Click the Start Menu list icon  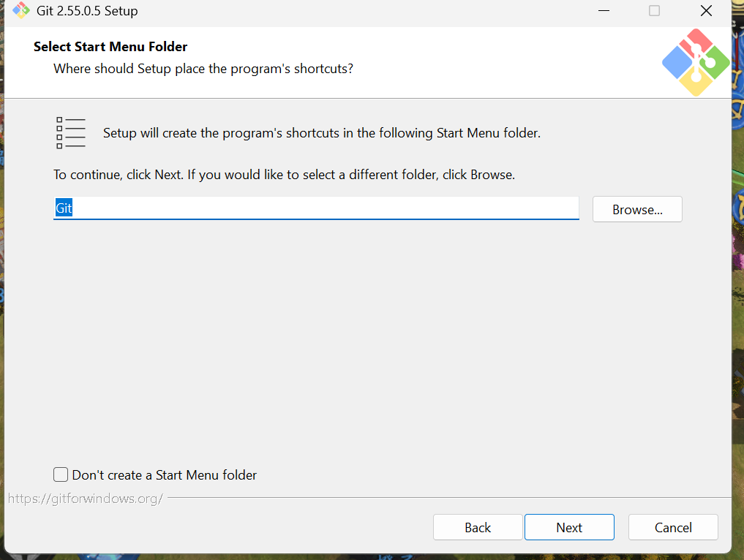point(71,133)
